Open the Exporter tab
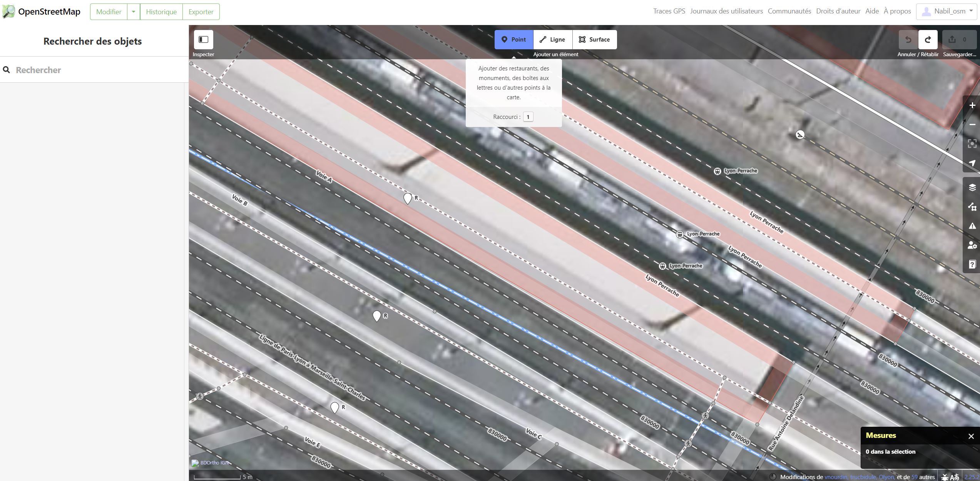 pyautogui.click(x=201, y=12)
